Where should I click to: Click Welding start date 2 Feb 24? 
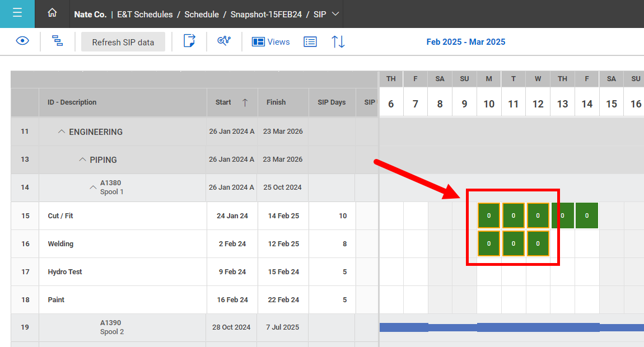(x=232, y=243)
